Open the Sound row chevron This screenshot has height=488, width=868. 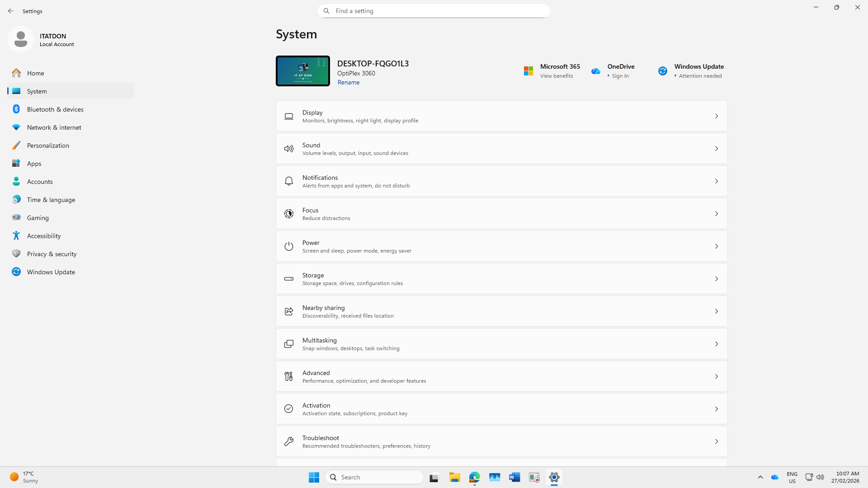(717, 149)
